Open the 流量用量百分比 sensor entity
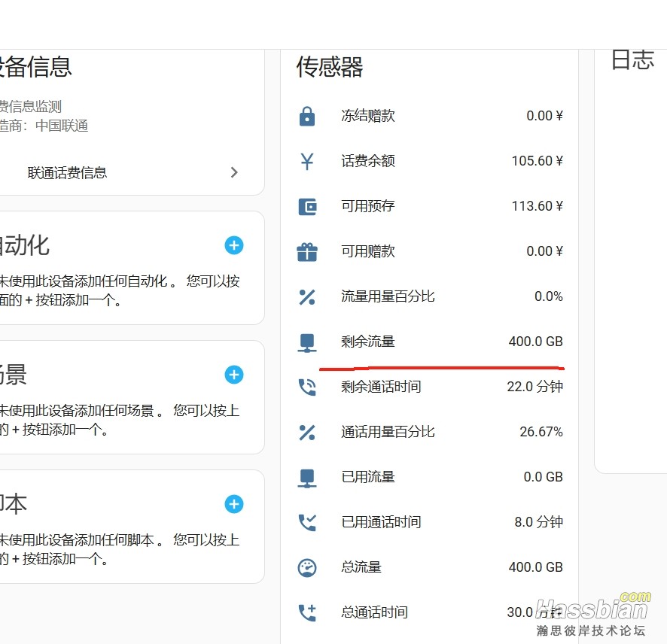This screenshot has height=644, width=667. [430, 296]
